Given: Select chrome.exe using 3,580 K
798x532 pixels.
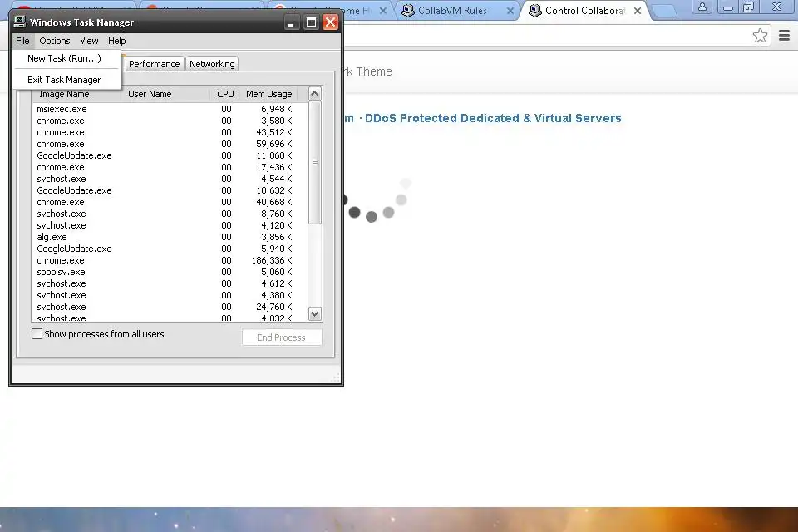Looking at the screenshot, I should point(170,121).
